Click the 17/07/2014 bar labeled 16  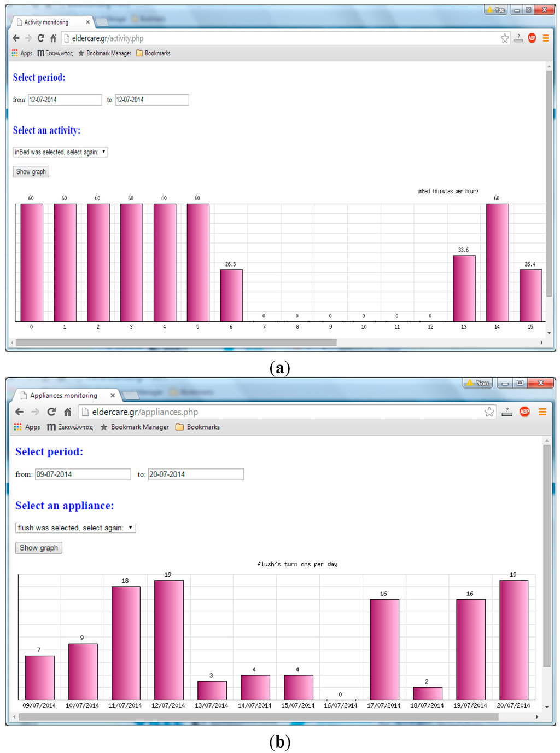(x=384, y=650)
